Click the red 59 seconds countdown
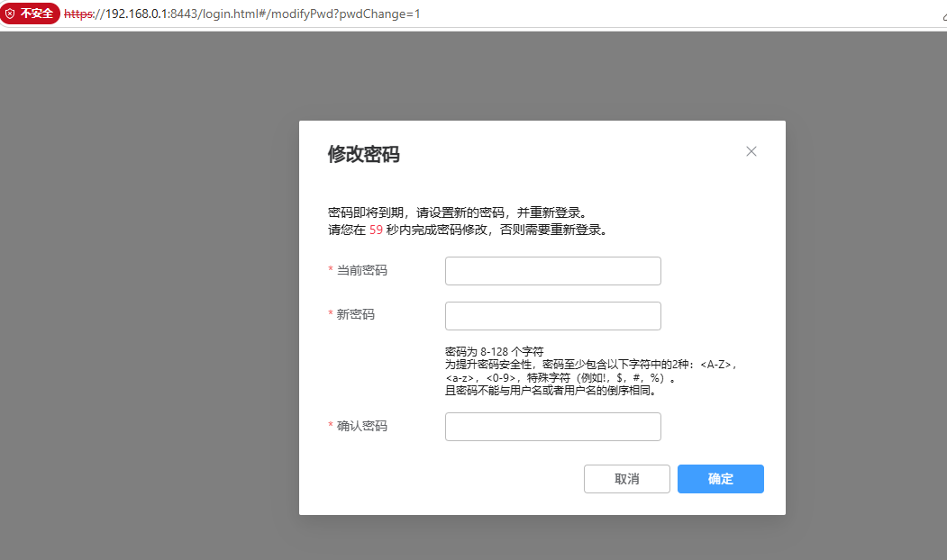 [x=376, y=230]
